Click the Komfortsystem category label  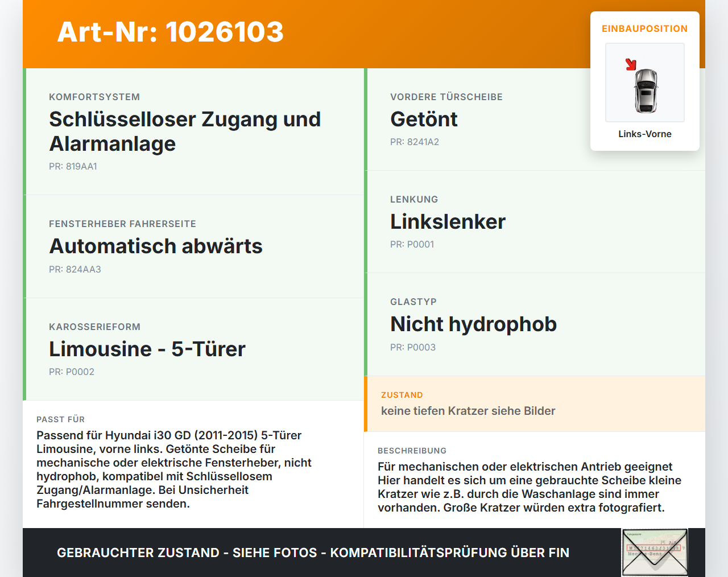pyautogui.click(x=94, y=97)
